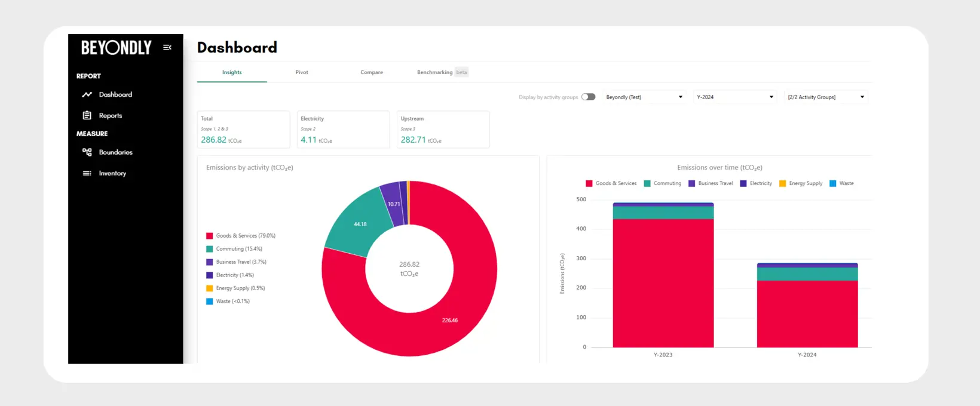Click the Electricity (1.4%) pie legend swatch
This screenshot has width=980, height=406.
click(x=210, y=275)
